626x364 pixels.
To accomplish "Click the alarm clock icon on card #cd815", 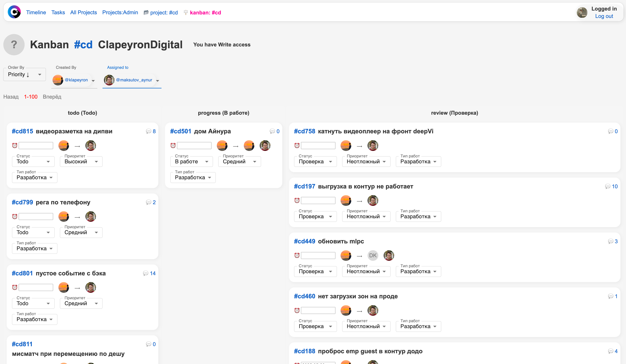I will (15, 146).
